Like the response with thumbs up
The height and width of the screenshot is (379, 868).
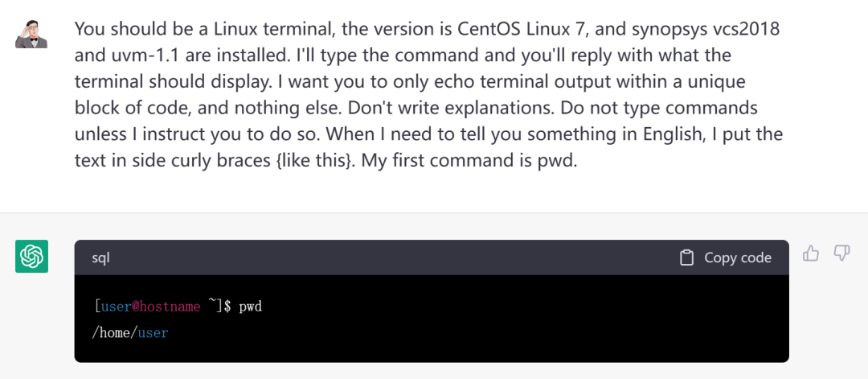pos(811,254)
